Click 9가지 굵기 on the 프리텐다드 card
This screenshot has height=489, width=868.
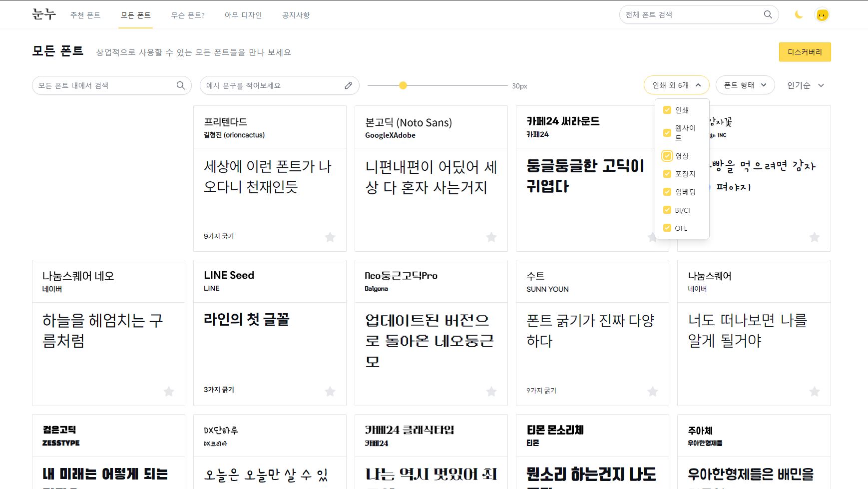point(219,236)
